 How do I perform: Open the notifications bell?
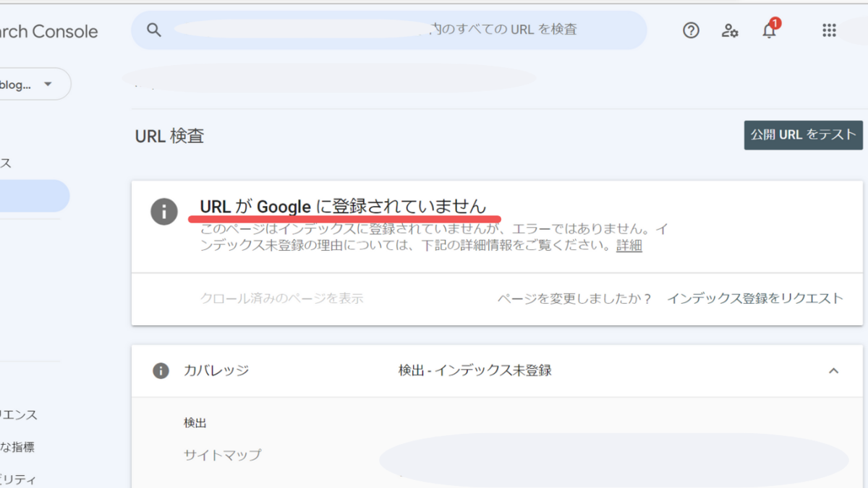pyautogui.click(x=770, y=30)
